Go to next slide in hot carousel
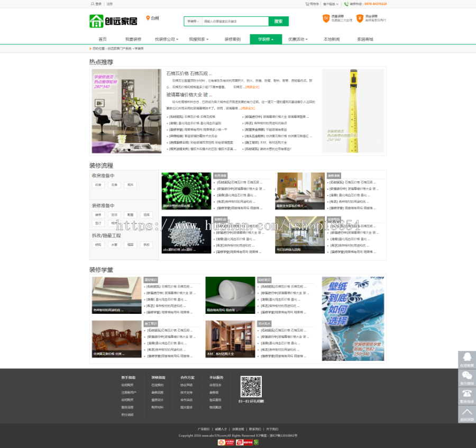Image resolution: width=476 pixels, height=448 pixels. [x=155, y=111]
